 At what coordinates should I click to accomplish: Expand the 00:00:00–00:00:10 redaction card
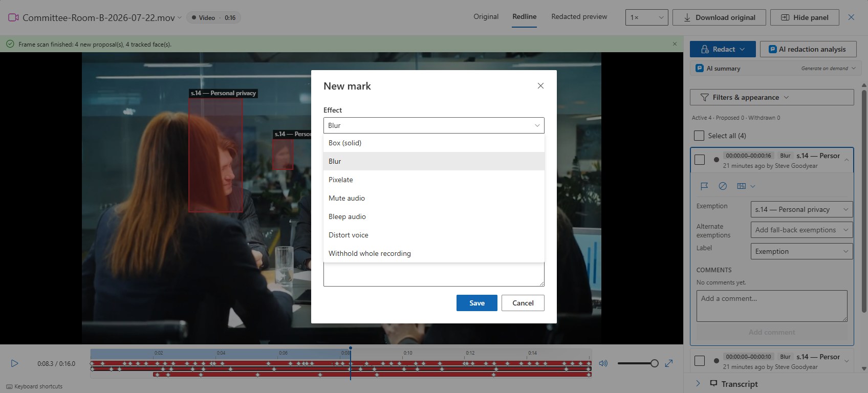[847, 361]
